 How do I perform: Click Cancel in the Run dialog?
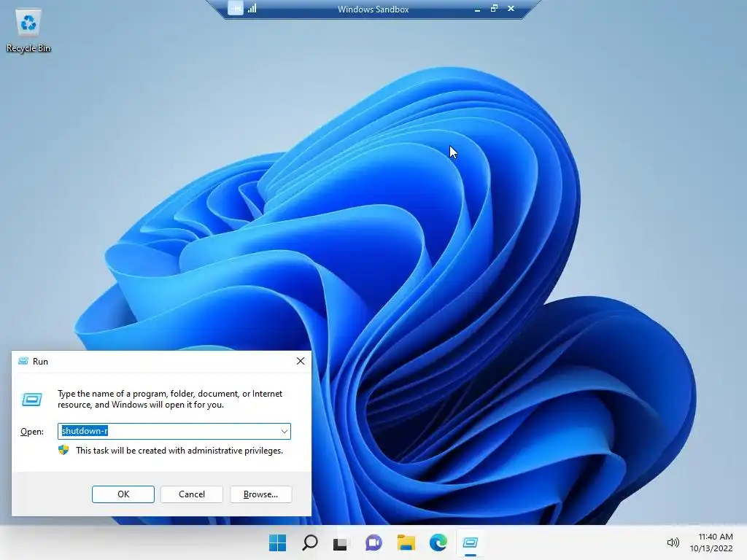[192, 494]
